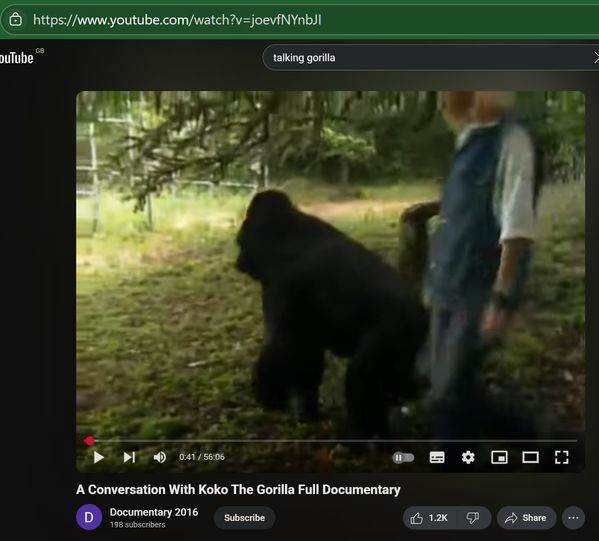Open the more actions three-dot menu
This screenshot has width=599, height=541.
573,518
